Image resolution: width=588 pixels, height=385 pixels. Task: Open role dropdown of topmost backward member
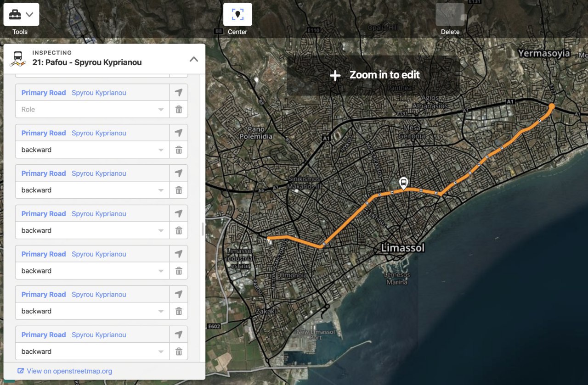point(161,150)
